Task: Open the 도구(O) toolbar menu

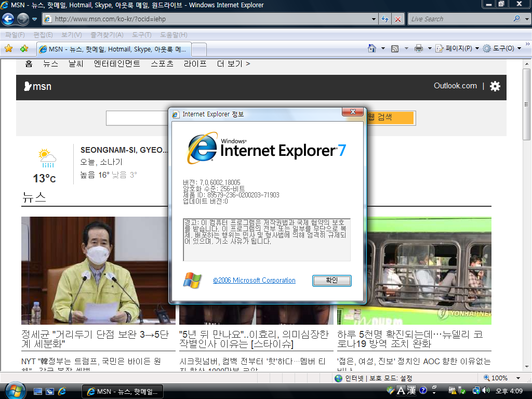Action: [502, 48]
